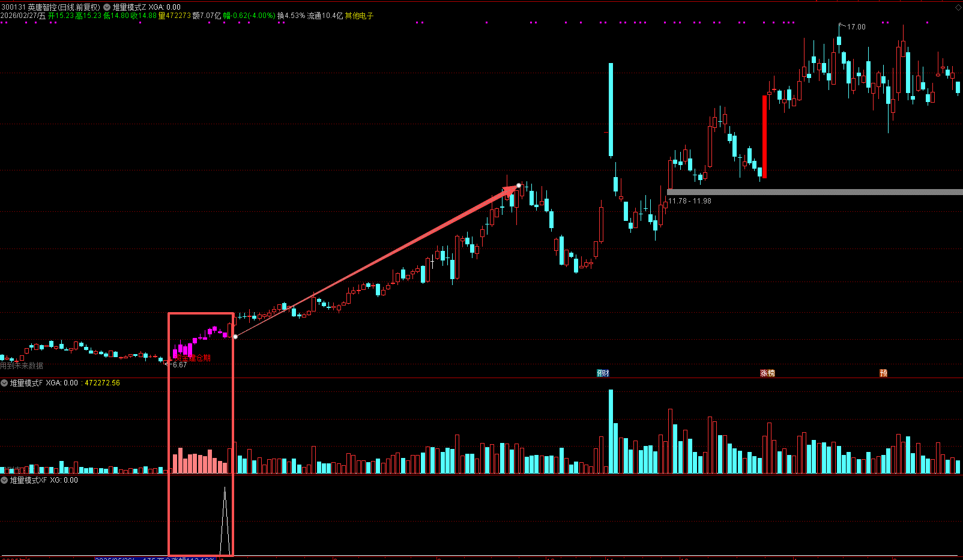Click the 6.67 low price marker

click(x=179, y=364)
